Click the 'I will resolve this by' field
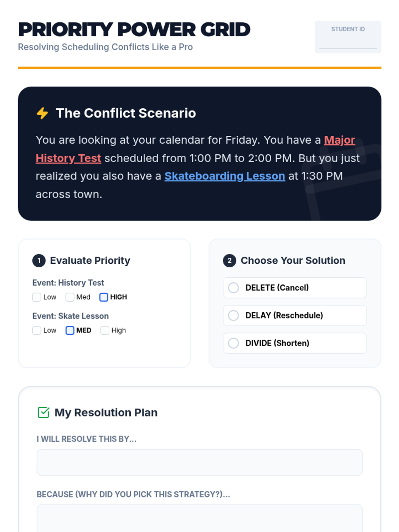 (199, 462)
